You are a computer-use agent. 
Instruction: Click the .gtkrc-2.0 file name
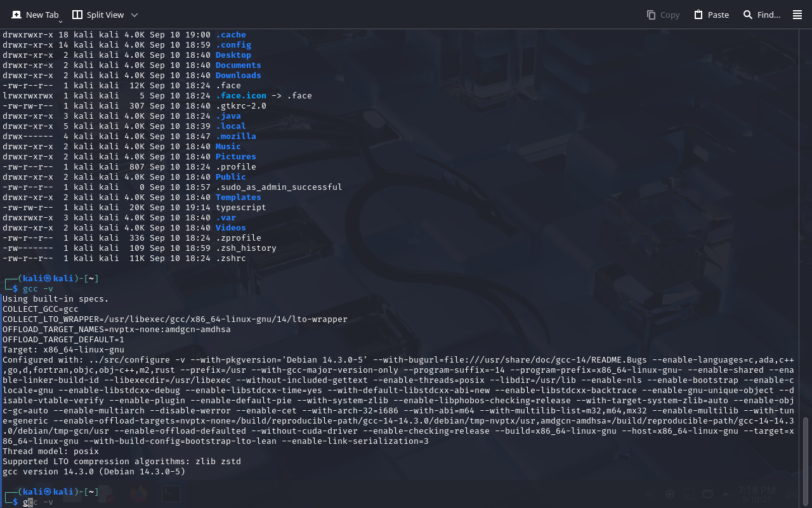(x=241, y=106)
